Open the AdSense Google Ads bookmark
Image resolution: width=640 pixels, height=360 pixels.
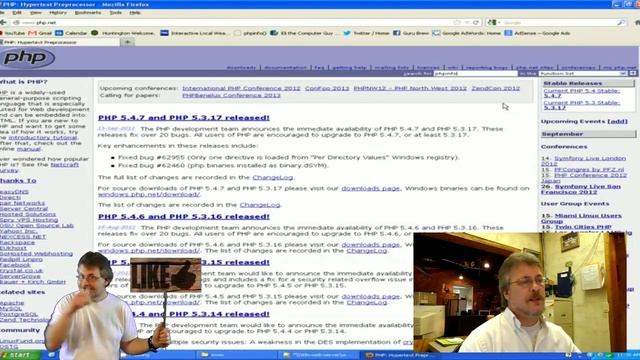pyautogui.click(x=537, y=33)
